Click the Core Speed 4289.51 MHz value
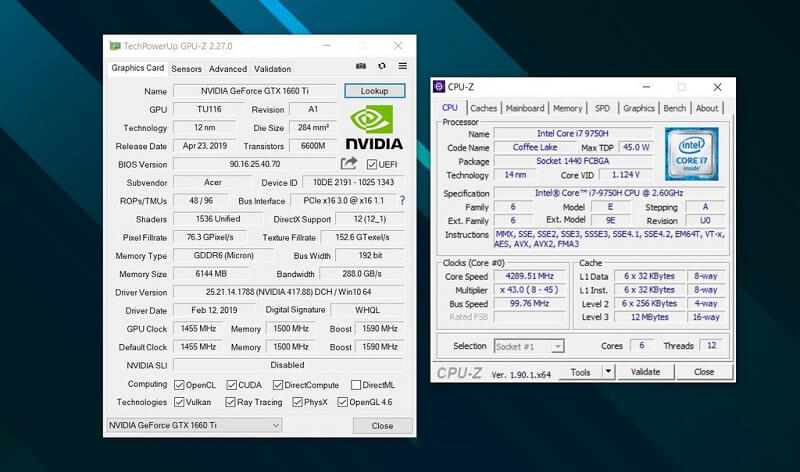Viewport: 800px width, 472px height. point(529,276)
